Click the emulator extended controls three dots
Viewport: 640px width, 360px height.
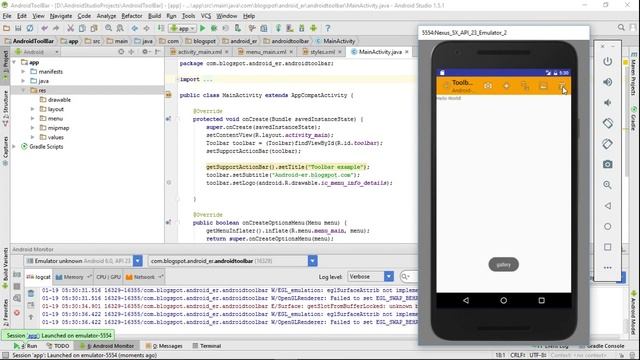(607, 268)
